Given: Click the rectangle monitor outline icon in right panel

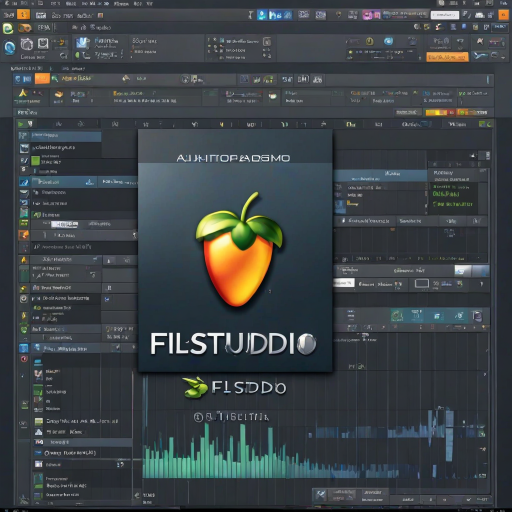Looking at the screenshot, I should coord(422,284).
